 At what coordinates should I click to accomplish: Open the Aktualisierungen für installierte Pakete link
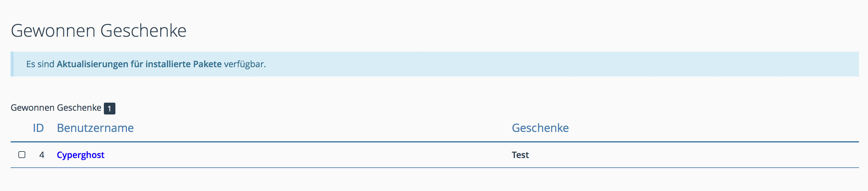[139, 64]
